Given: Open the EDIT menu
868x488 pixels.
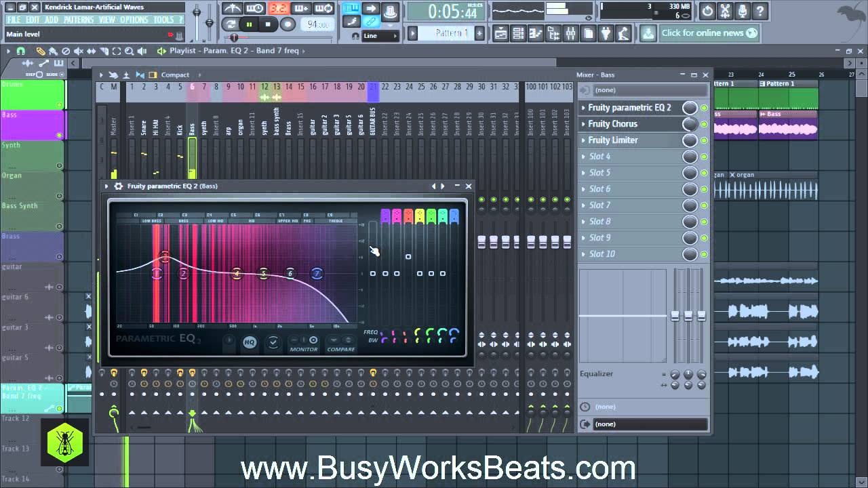Looking at the screenshot, I should pyautogui.click(x=33, y=20).
